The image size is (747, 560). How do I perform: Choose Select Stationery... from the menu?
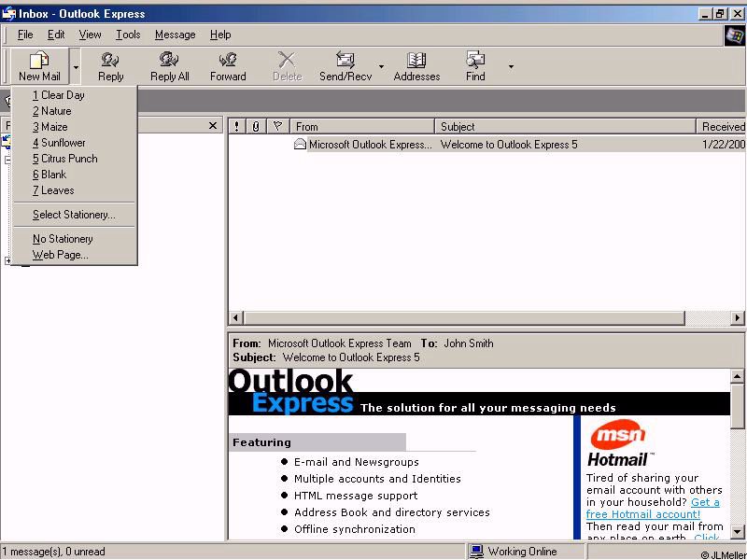74,215
